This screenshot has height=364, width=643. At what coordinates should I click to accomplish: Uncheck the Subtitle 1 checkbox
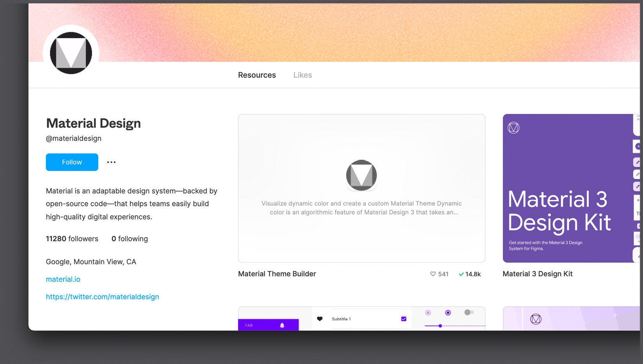pyautogui.click(x=403, y=318)
